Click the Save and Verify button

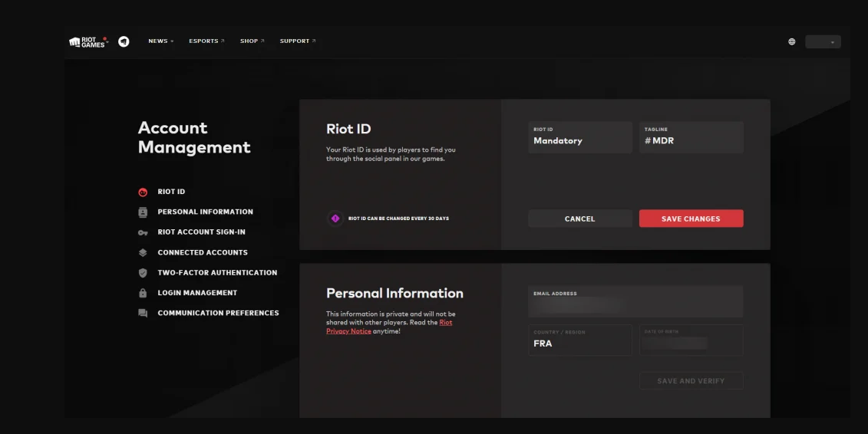(x=691, y=381)
